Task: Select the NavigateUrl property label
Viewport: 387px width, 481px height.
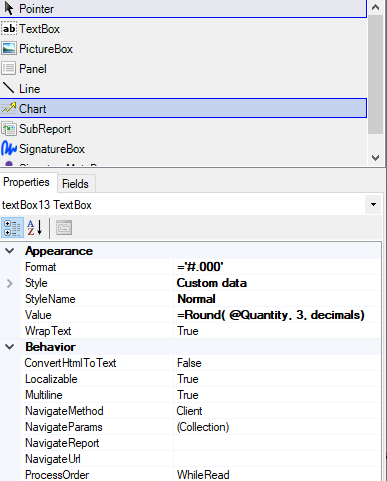Action: click(x=53, y=459)
